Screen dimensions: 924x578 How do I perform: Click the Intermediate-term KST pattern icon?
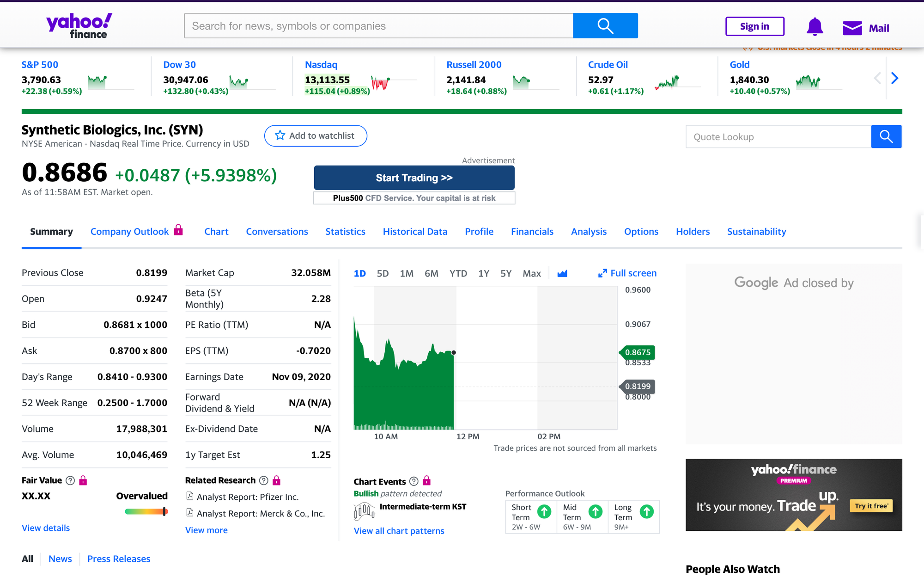point(364,511)
